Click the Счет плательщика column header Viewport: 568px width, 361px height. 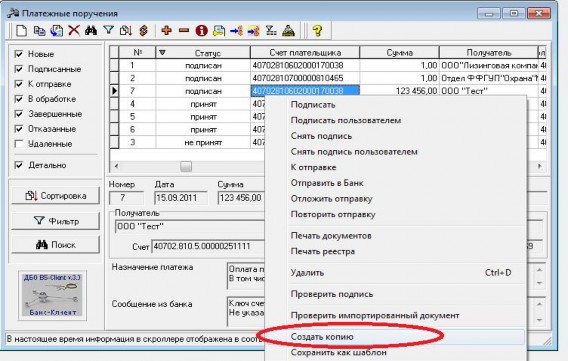(305, 53)
